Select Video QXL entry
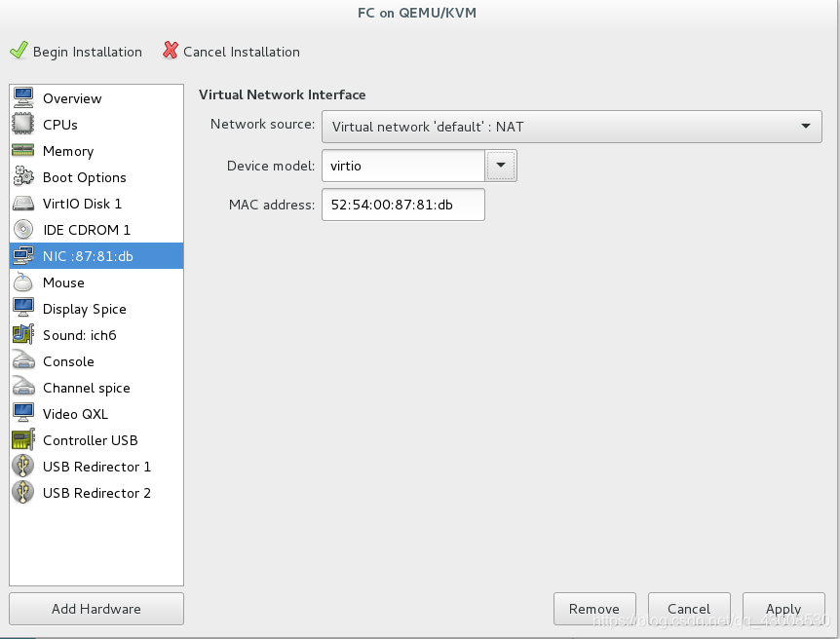This screenshot has width=840, height=639. pyautogui.click(x=96, y=413)
